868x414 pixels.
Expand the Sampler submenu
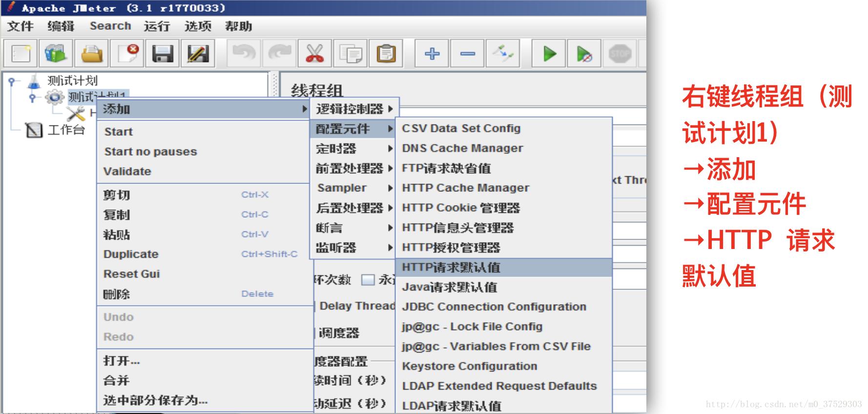(x=352, y=188)
